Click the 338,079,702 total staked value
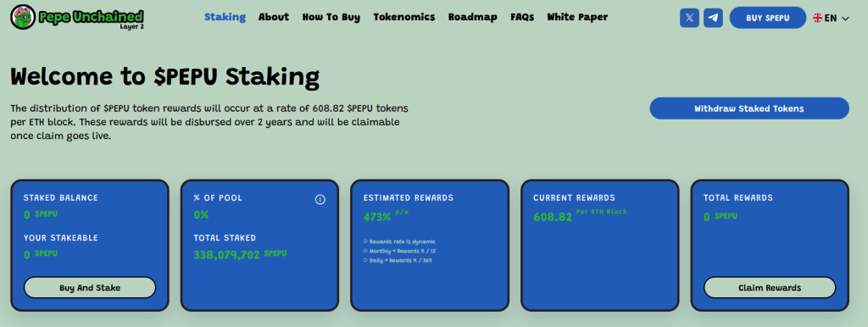 coord(226,255)
